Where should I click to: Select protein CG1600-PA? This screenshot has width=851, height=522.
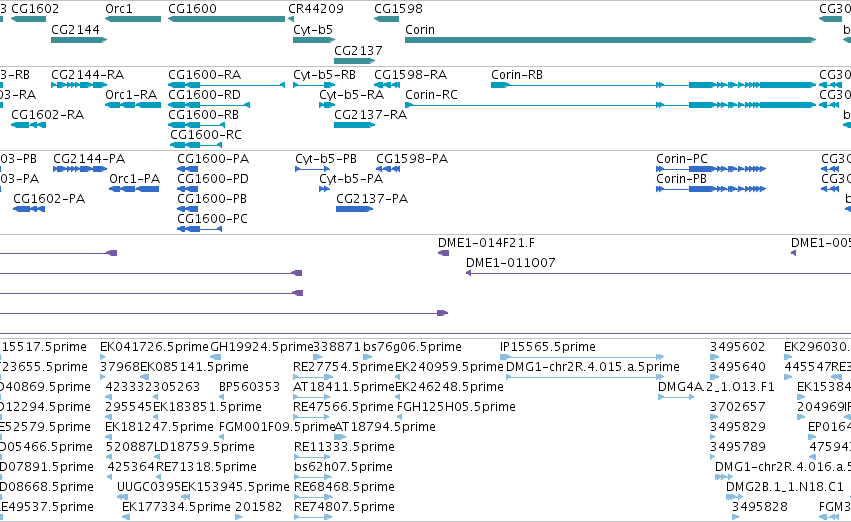(187, 169)
